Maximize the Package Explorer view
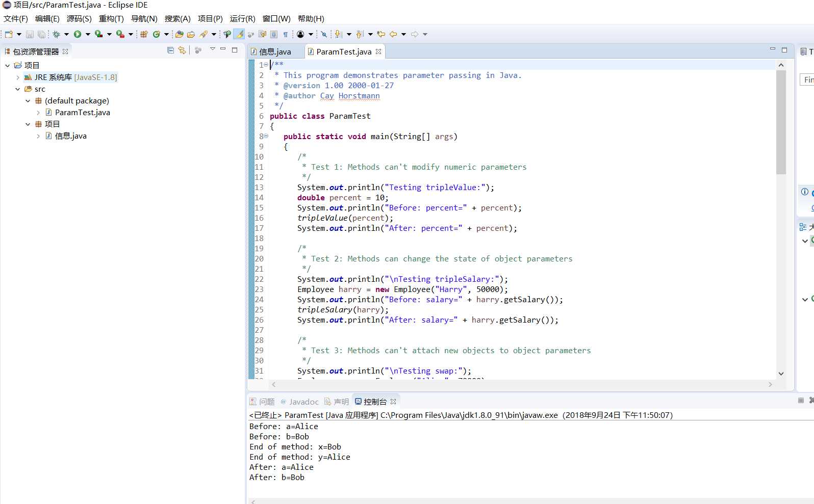 pyautogui.click(x=235, y=49)
